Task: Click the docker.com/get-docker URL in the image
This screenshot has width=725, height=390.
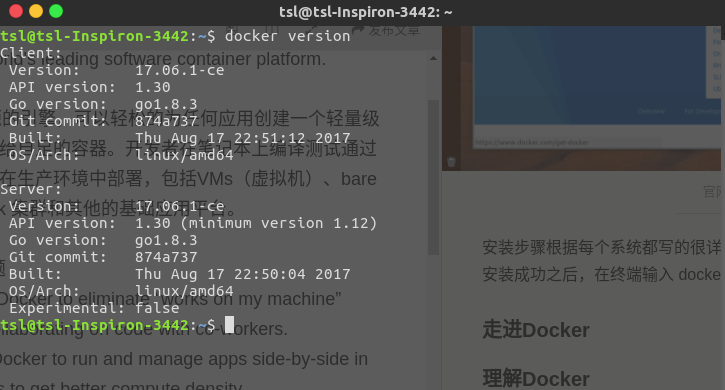Action: click(x=532, y=142)
